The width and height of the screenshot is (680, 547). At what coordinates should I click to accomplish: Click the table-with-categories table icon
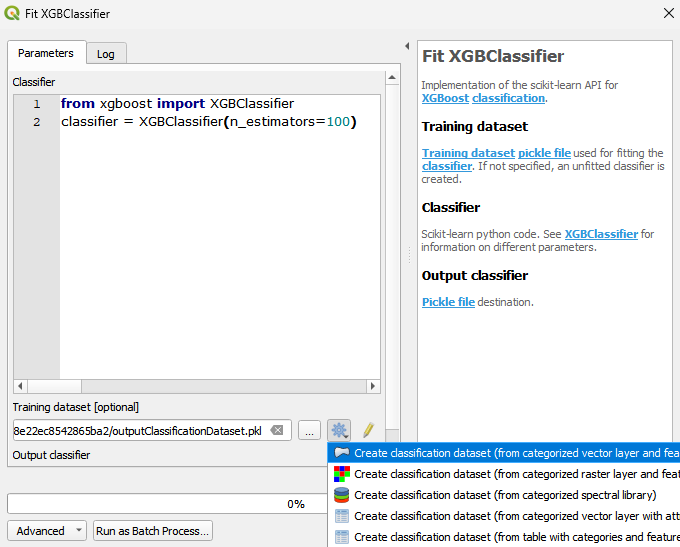[342, 537]
